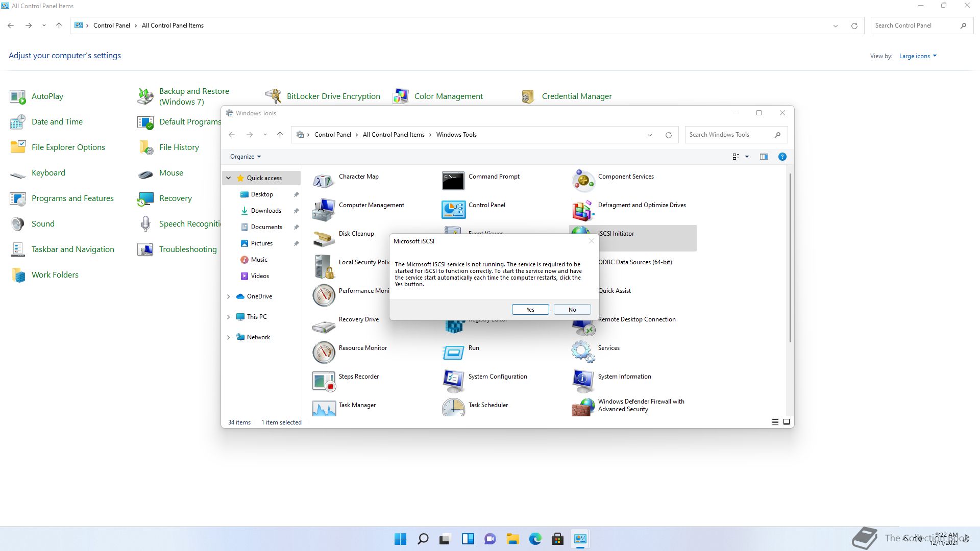Open the System Configuration icon
This screenshot has width=980, height=551.
(x=453, y=381)
